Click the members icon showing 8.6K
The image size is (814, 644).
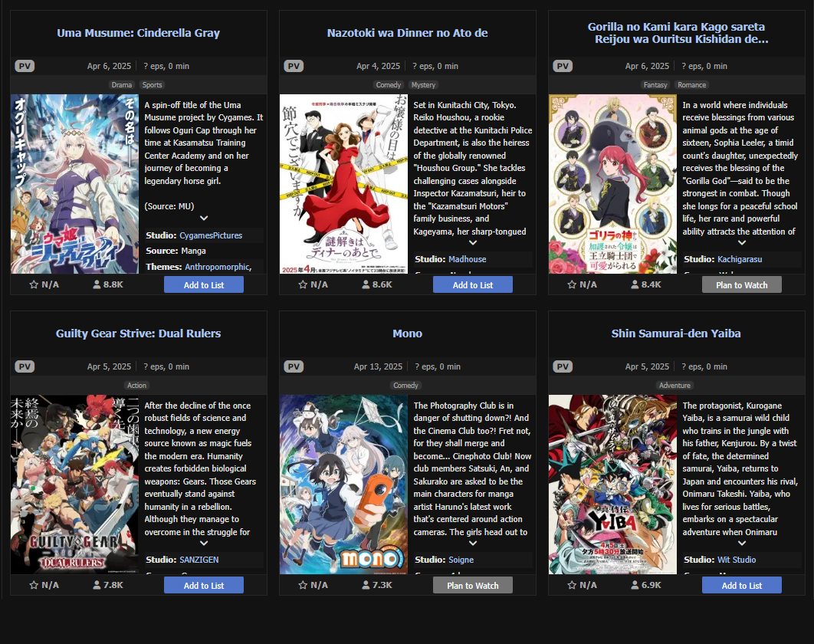click(x=366, y=284)
